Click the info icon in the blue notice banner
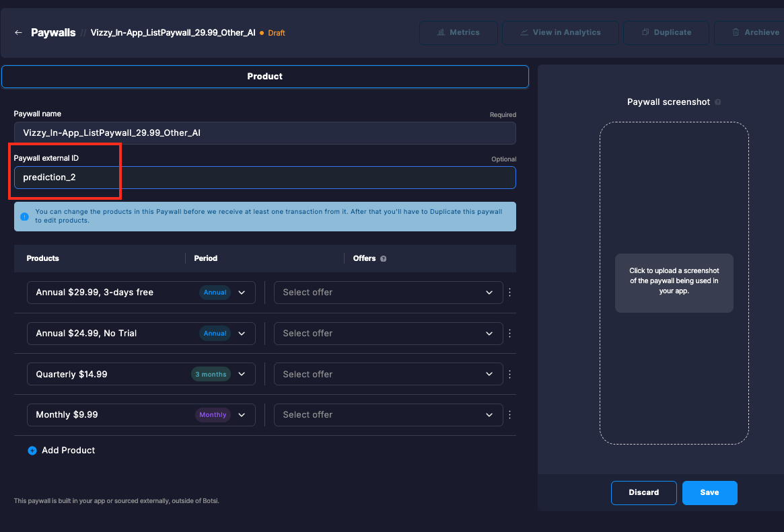 tap(25, 216)
